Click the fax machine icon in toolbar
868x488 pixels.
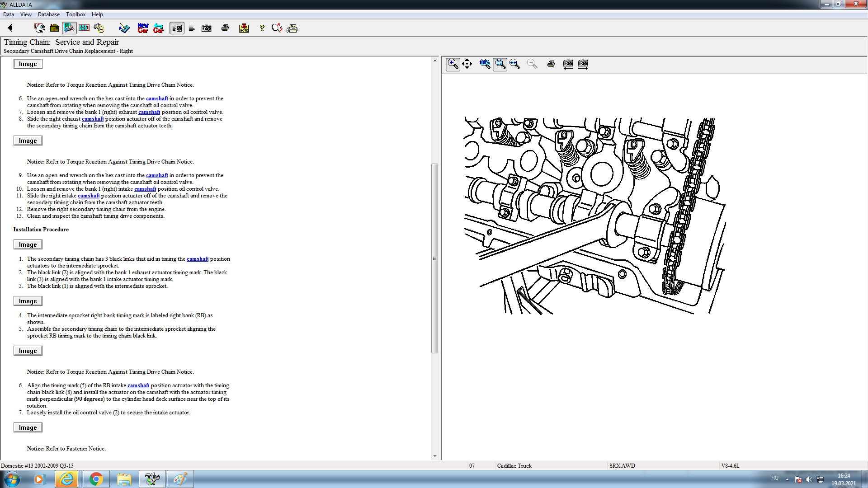point(292,28)
